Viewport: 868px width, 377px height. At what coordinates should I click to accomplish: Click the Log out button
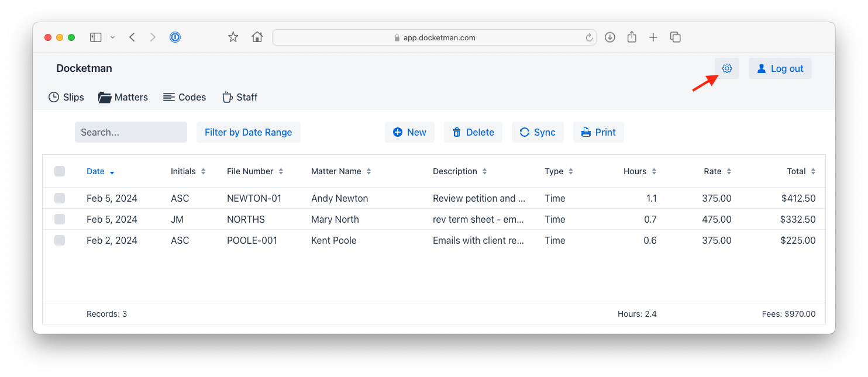point(780,68)
